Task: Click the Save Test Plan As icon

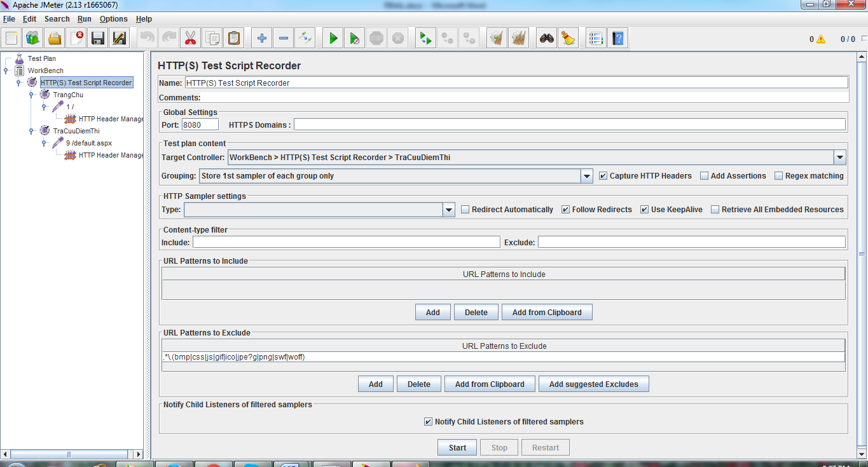Action: pyautogui.click(x=120, y=39)
